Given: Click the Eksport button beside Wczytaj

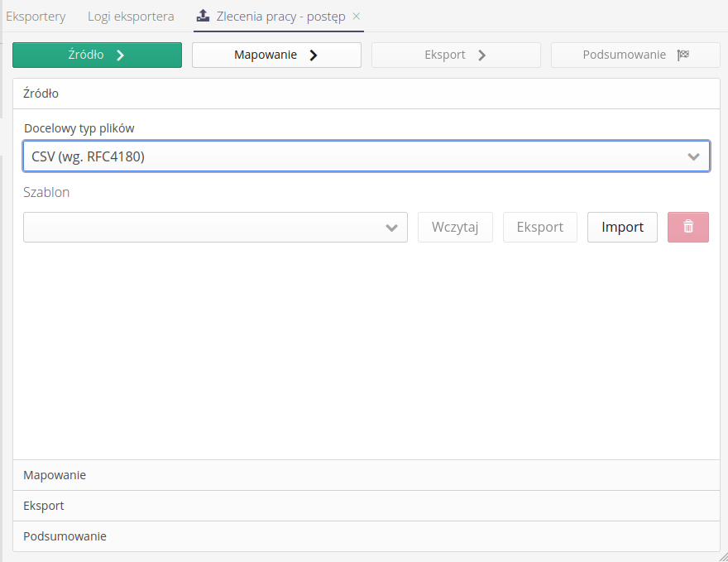Looking at the screenshot, I should (x=539, y=227).
